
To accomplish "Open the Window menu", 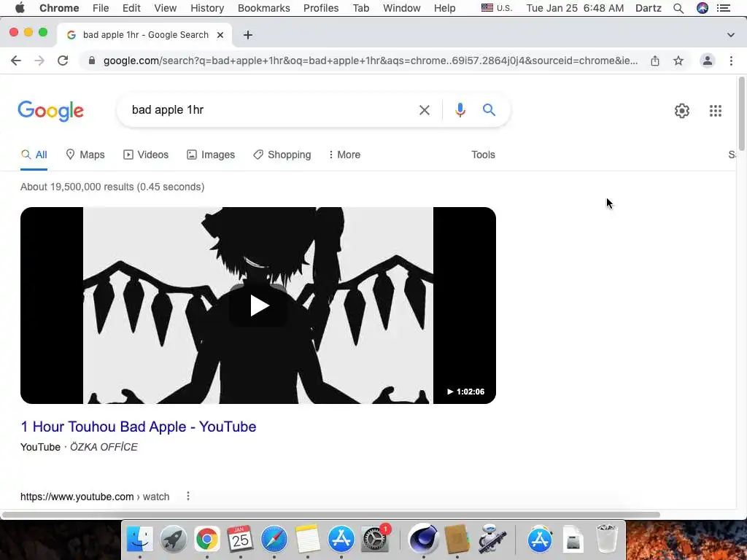I will [402, 8].
